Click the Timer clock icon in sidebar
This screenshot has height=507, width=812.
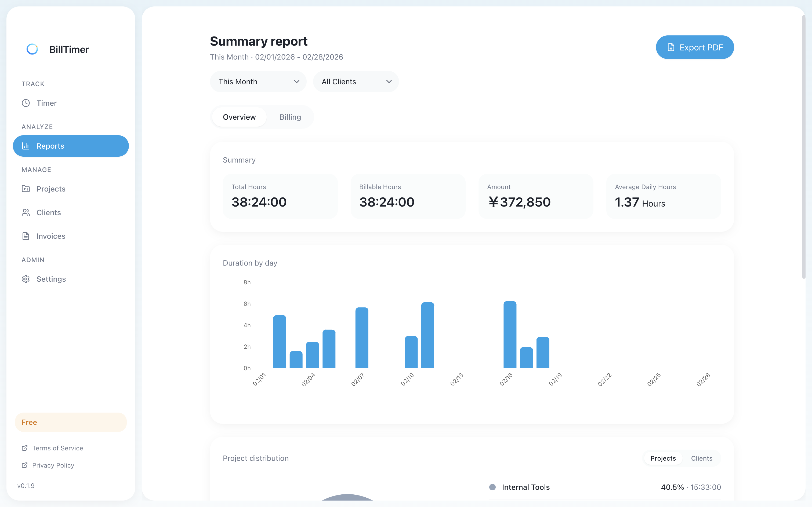(x=26, y=103)
